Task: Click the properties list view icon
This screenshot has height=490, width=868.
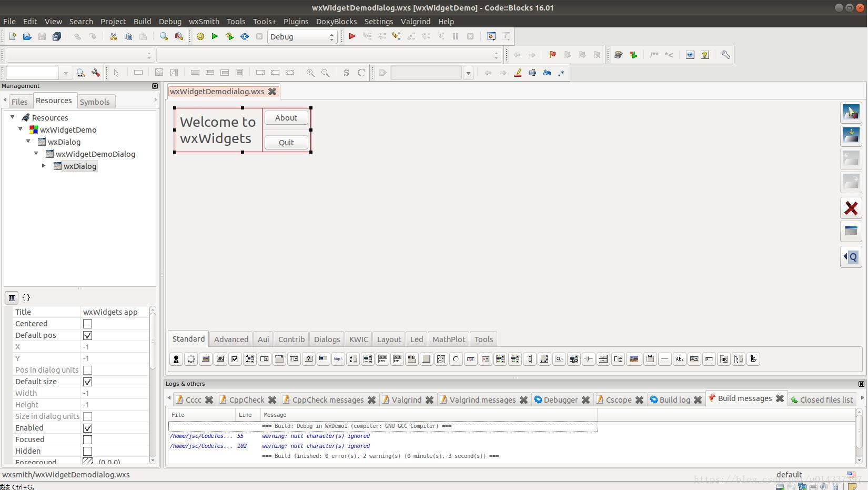Action: point(12,298)
